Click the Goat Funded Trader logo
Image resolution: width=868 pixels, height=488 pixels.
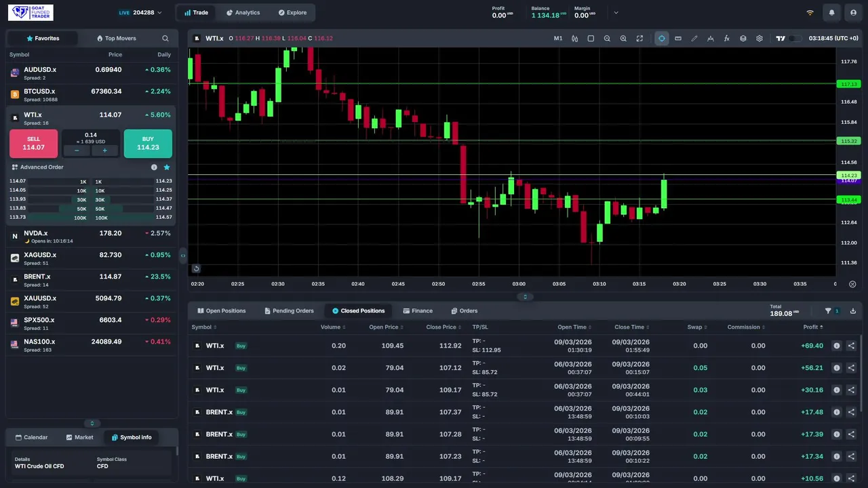pos(31,12)
